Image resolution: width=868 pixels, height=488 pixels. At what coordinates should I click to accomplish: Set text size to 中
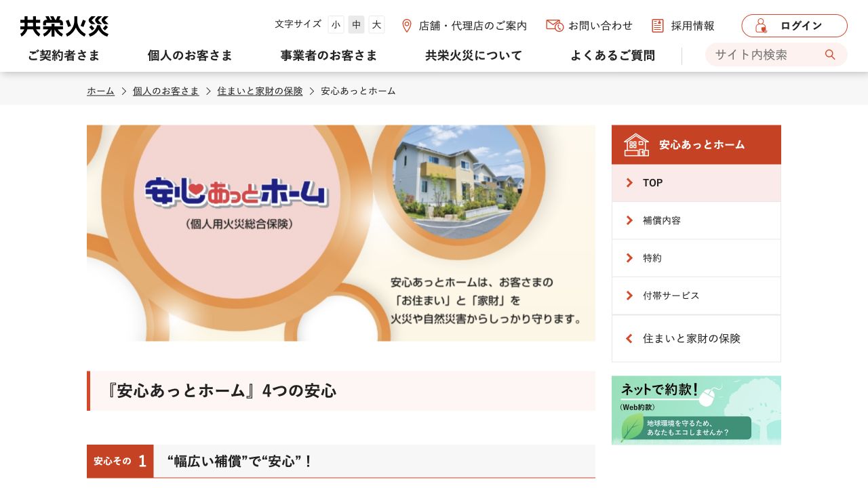356,25
